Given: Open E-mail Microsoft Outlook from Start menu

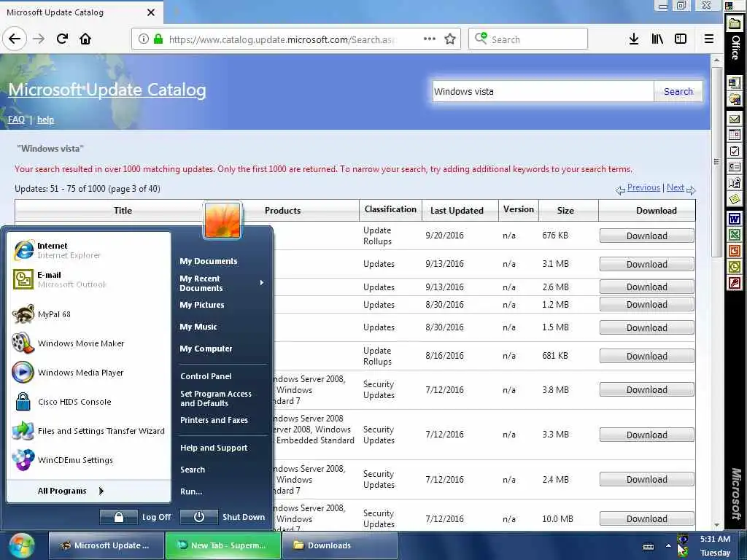Looking at the screenshot, I should click(89, 279).
